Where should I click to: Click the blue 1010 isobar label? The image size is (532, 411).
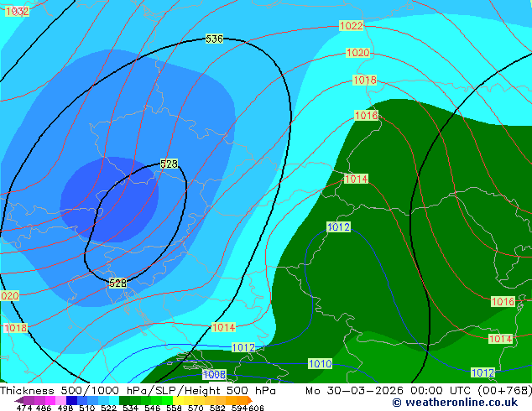pos(320,364)
